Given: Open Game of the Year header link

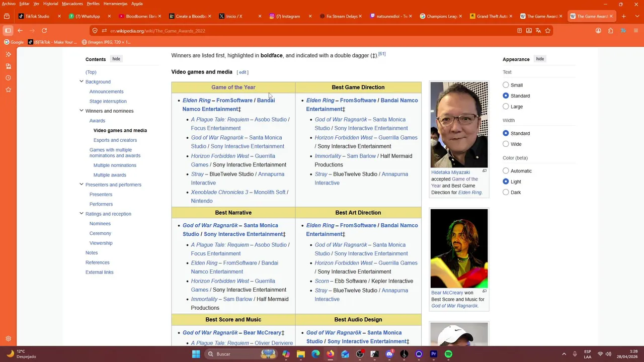Looking at the screenshot, I should click(233, 87).
